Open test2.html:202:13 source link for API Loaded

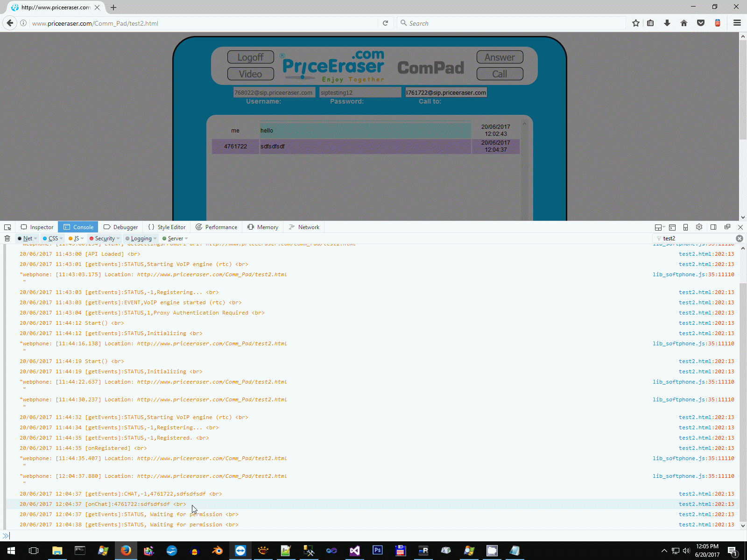(x=706, y=254)
